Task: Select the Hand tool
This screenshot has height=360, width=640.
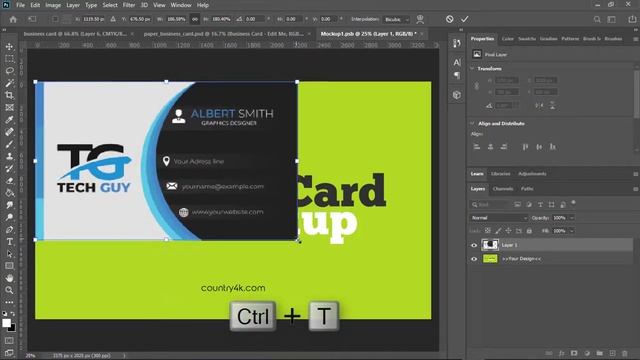Action: pos(9,278)
